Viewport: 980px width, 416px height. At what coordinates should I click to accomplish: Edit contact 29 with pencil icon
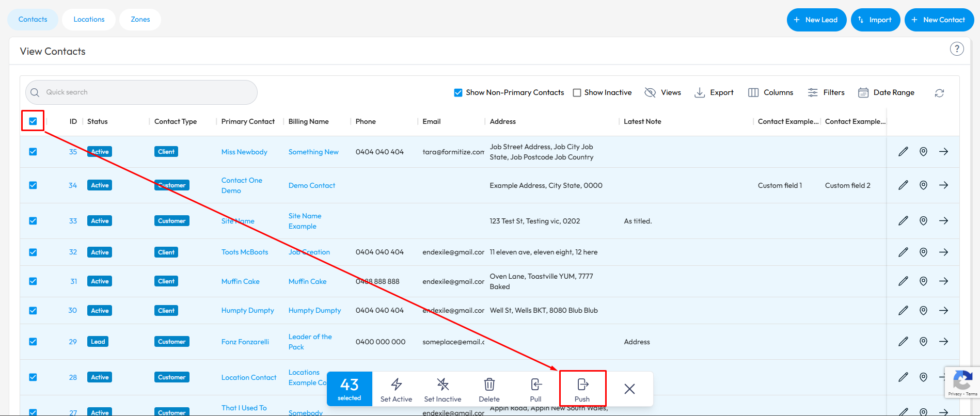(903, 342)
